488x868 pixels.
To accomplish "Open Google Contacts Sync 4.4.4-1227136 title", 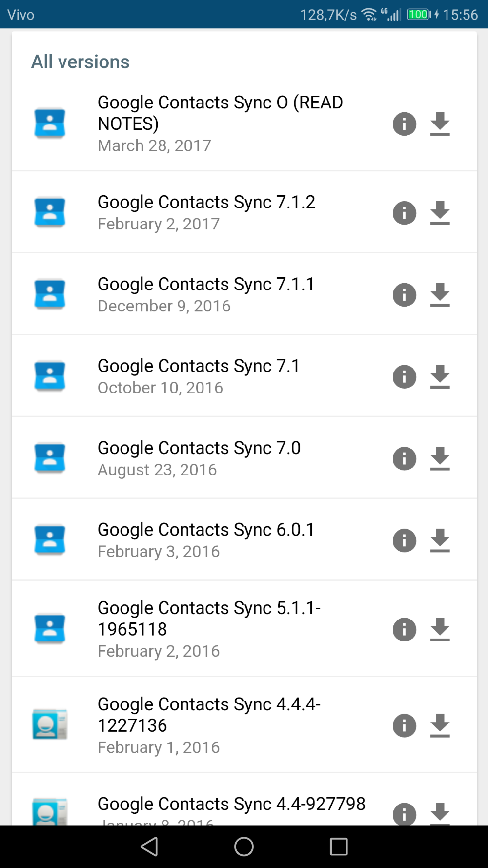I will [x=209, y=715].
